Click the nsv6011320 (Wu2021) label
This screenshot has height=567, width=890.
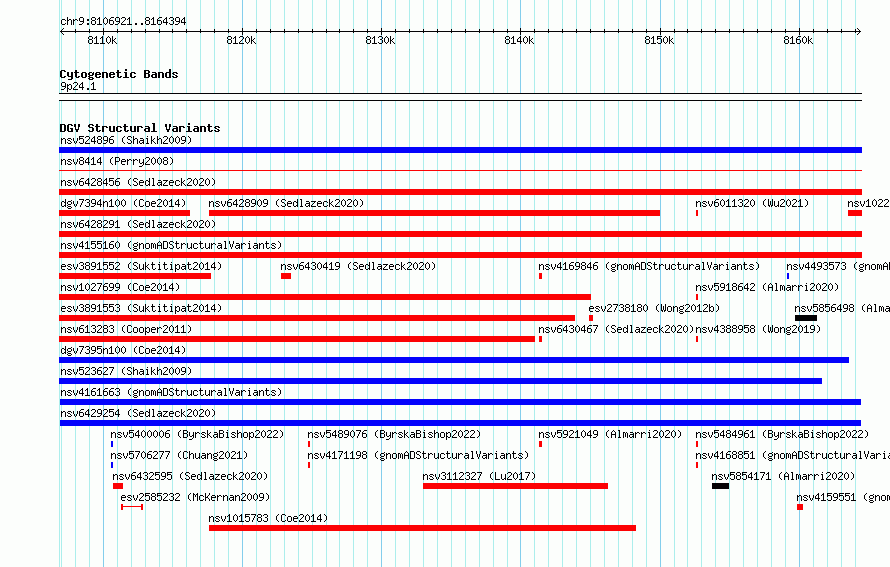(752, 203)
